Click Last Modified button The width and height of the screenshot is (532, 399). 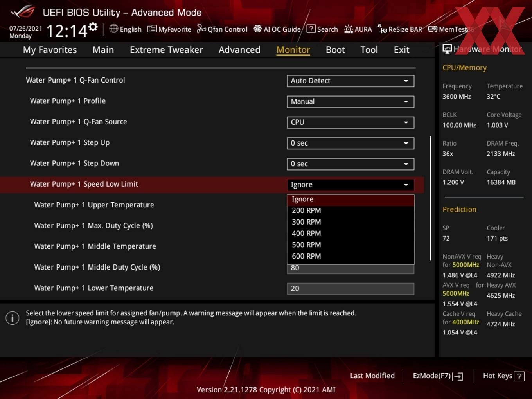(372, 376)
